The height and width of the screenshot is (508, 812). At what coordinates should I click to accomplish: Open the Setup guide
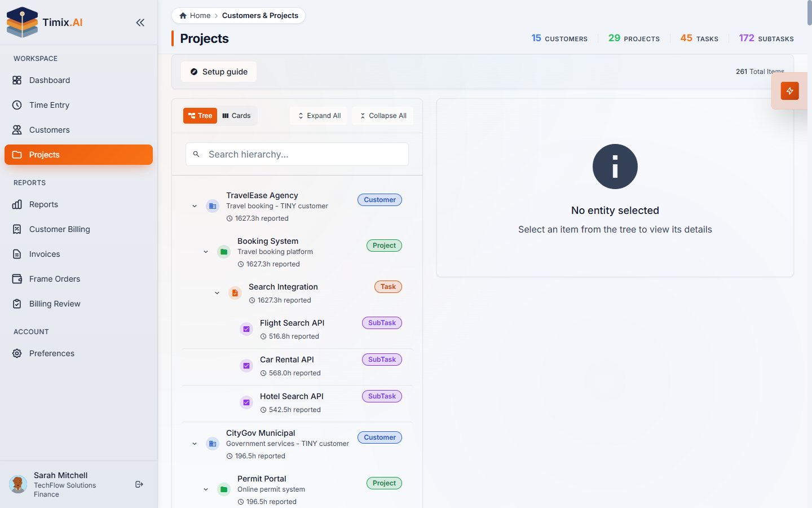(219, 72)
